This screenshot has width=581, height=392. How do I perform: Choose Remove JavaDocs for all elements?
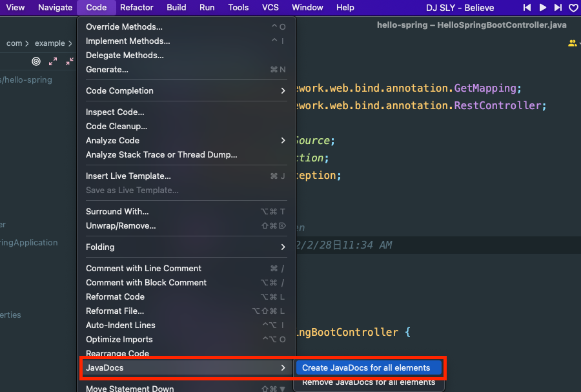(x=369, y=382)
